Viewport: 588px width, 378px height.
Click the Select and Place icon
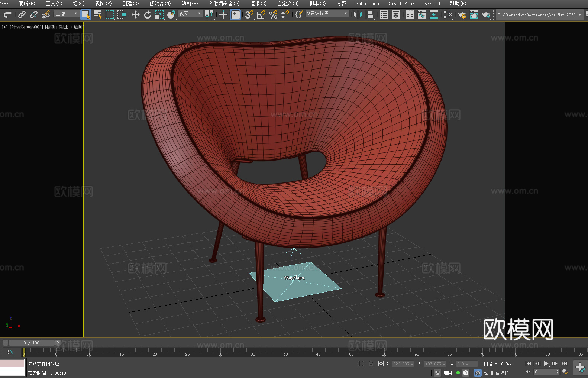point(171,14)
